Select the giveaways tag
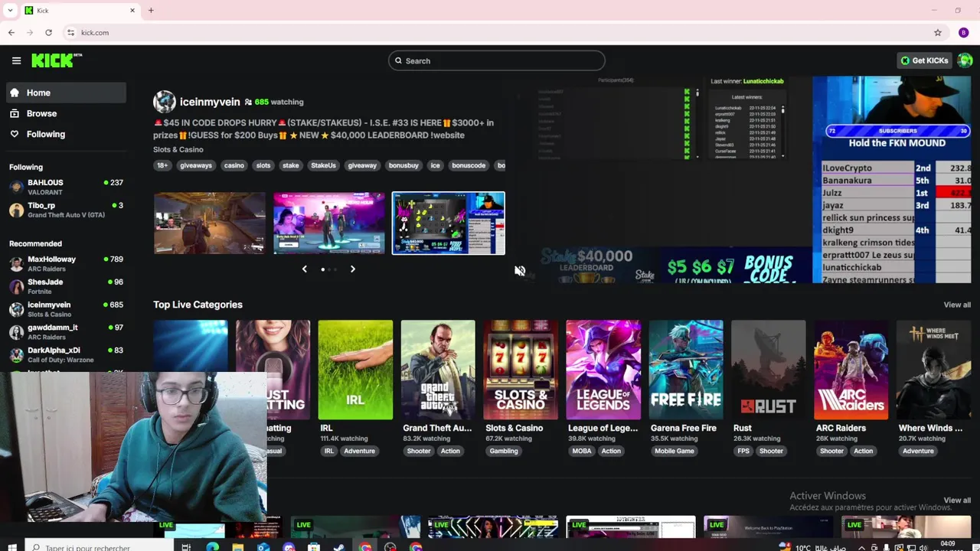 pos(196,165)
